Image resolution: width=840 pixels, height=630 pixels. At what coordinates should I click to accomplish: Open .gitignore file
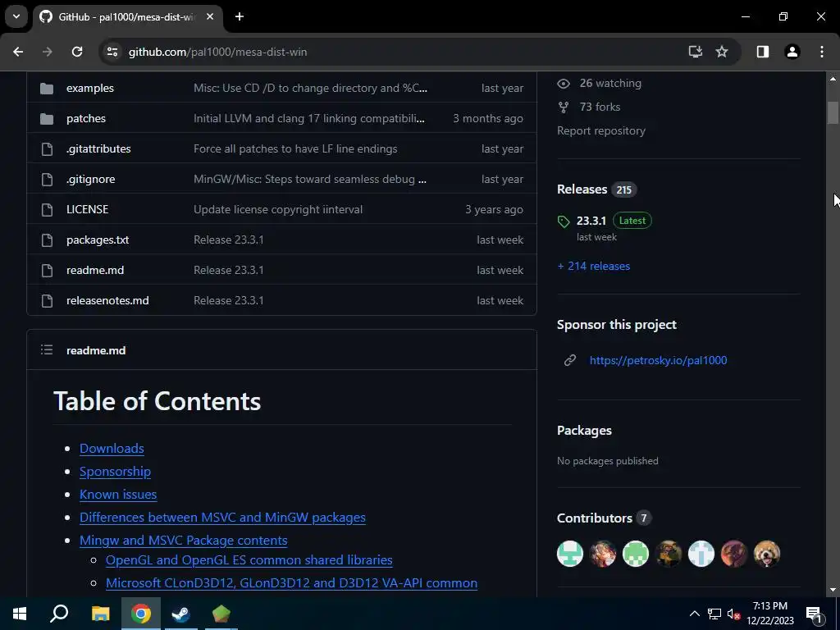[x=90, y=179]
